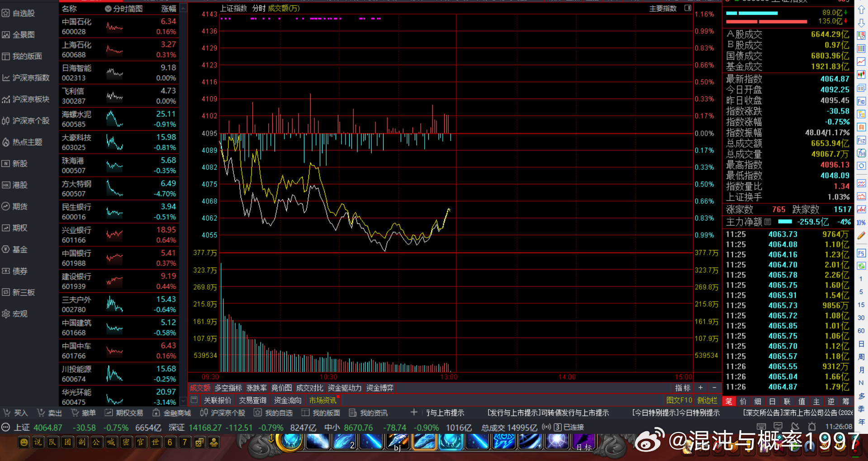Switch chart to 15 minute period

(861, 305)
